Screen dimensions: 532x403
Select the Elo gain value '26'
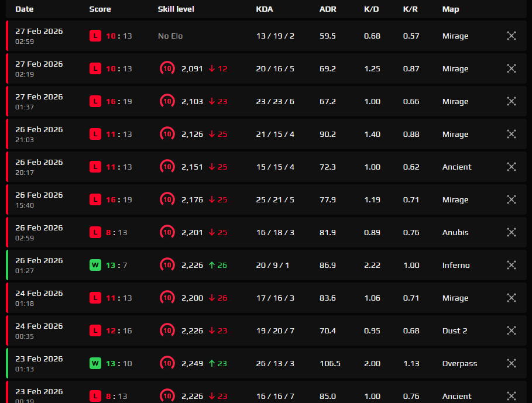coord(222,265)
